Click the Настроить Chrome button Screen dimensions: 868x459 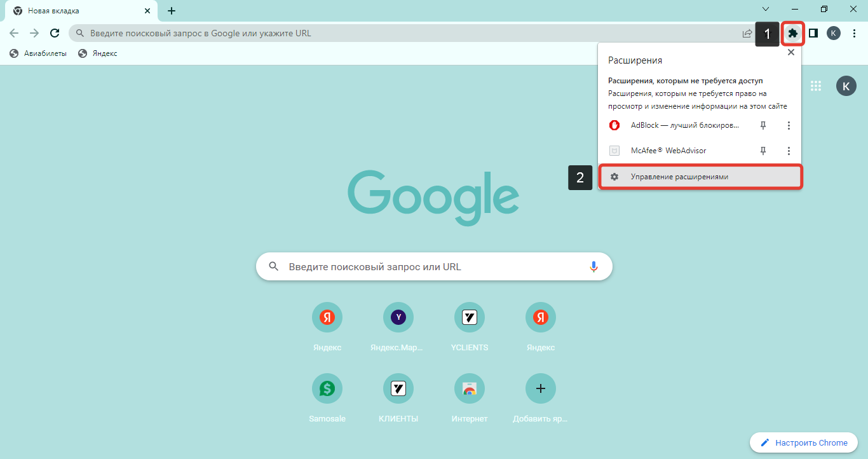[804, 442]
